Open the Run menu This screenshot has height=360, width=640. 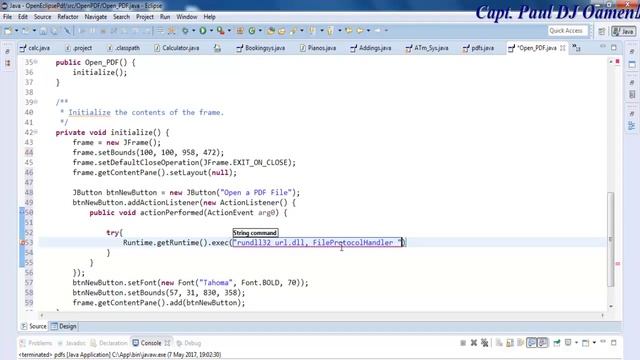[x=165, y=17]
